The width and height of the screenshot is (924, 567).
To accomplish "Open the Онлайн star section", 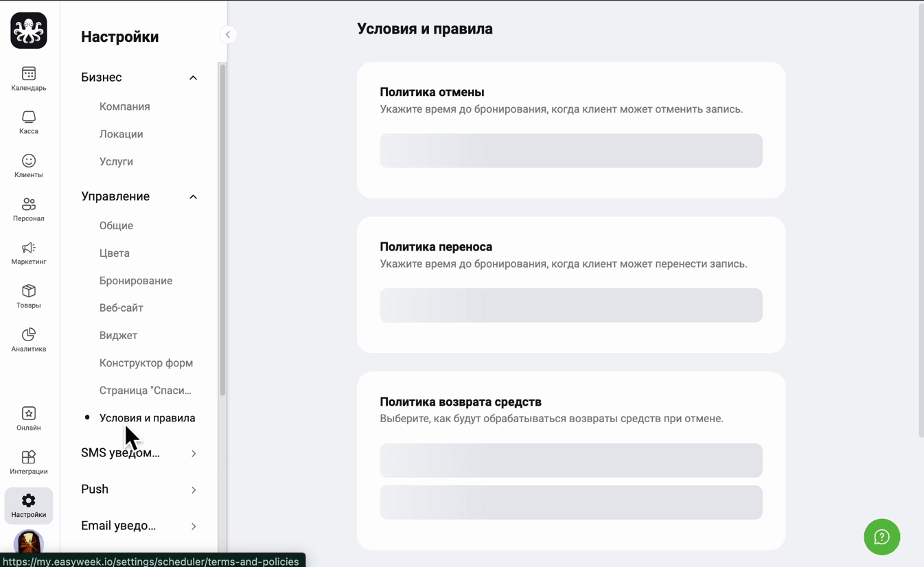I will point(29,419).
